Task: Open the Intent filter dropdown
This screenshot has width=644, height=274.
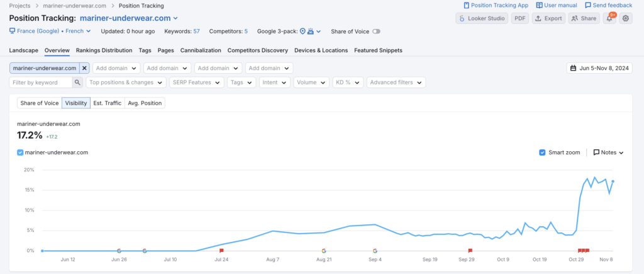Action: coord(275,83)
